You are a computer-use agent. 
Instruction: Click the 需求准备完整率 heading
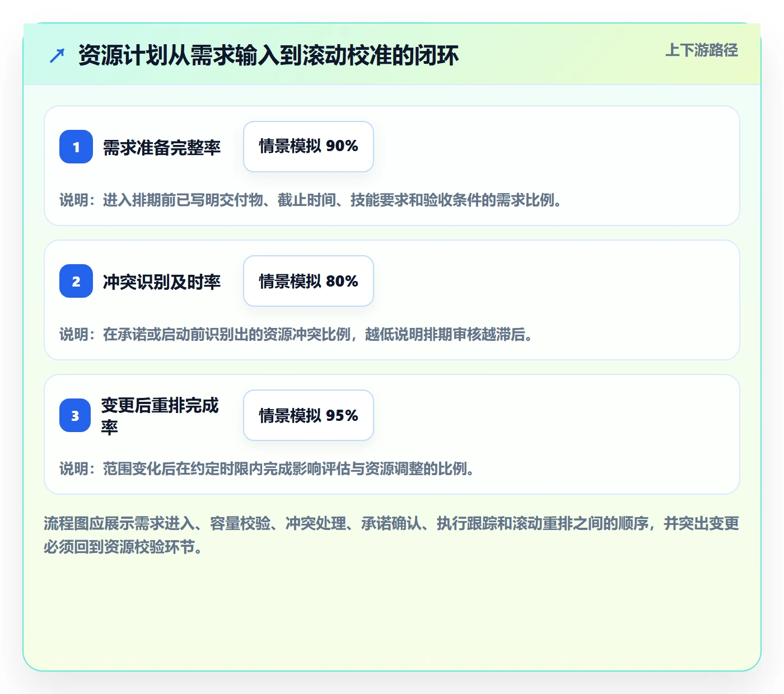(x=162, y=148)
